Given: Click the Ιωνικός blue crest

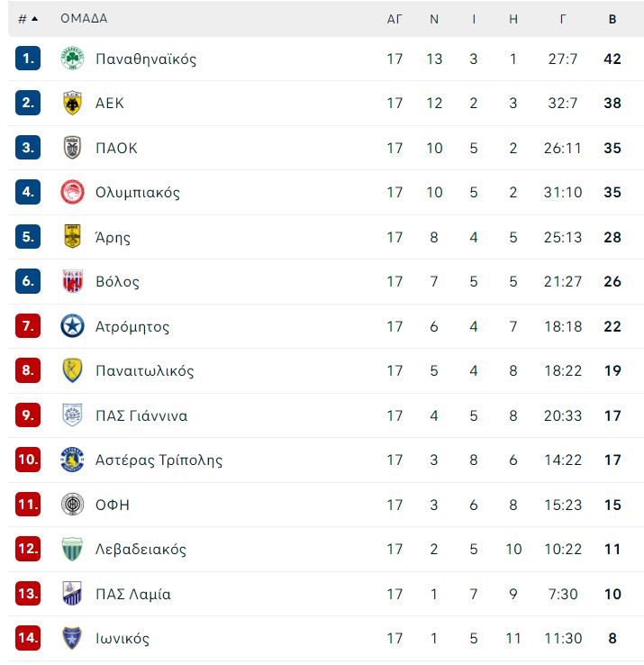Looking at the screenshot, I should [x=72, y=638].
